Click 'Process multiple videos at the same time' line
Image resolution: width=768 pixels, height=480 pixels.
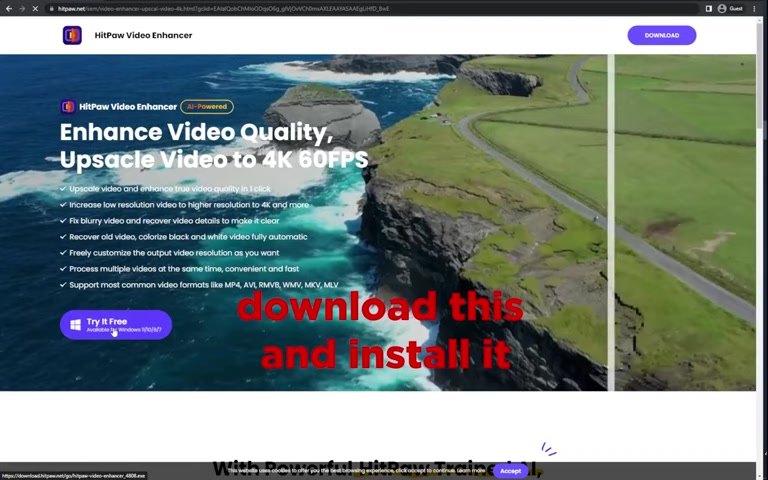184,269
